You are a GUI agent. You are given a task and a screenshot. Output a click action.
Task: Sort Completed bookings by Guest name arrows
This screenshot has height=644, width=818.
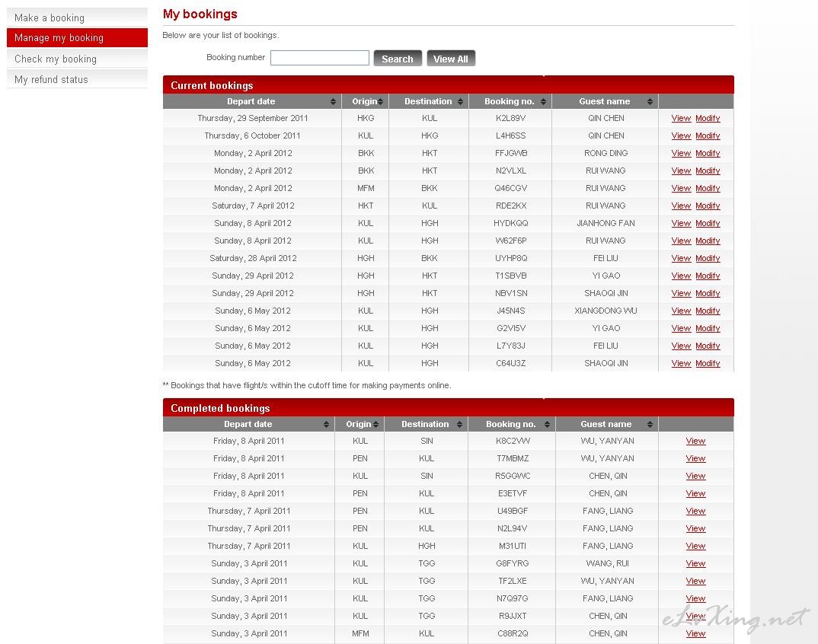(650, 425)
